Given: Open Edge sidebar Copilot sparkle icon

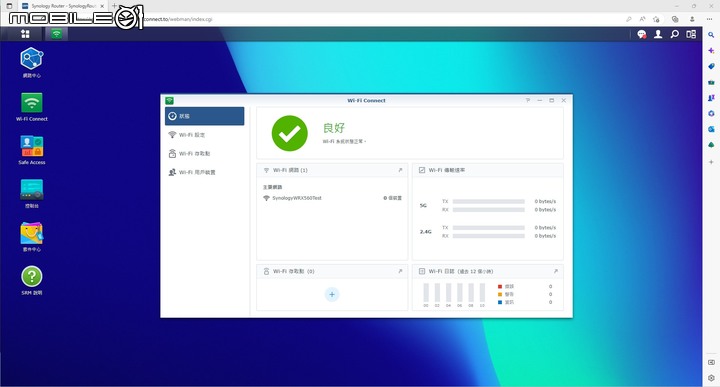Looking at the screenshot, I should [711, 50].
